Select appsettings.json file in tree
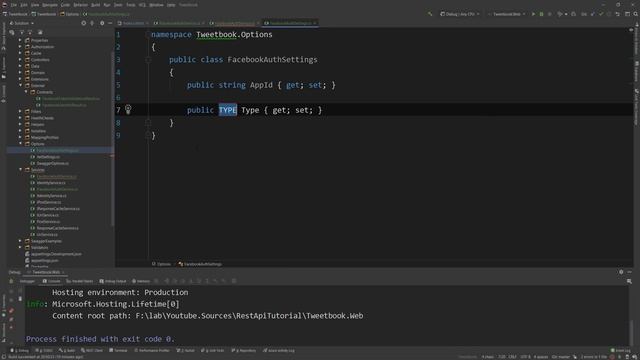640x360 pixels. (x=44, y=260)
